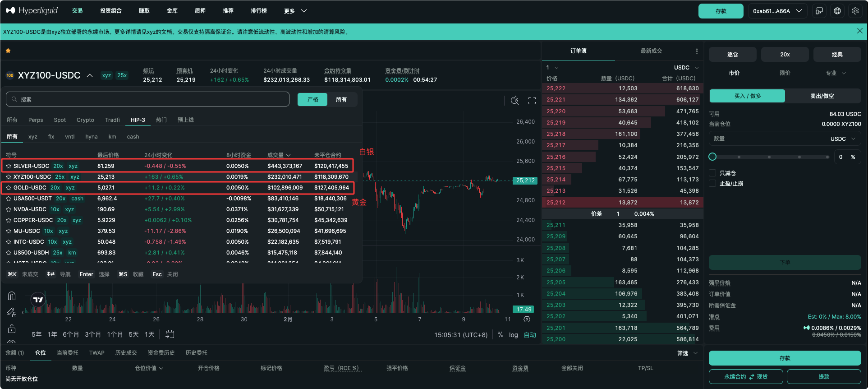Tick the 止盈/止损 checkbox
This screenshot has width=868, height=389.
pyautogui.click(x=713, y=183)
